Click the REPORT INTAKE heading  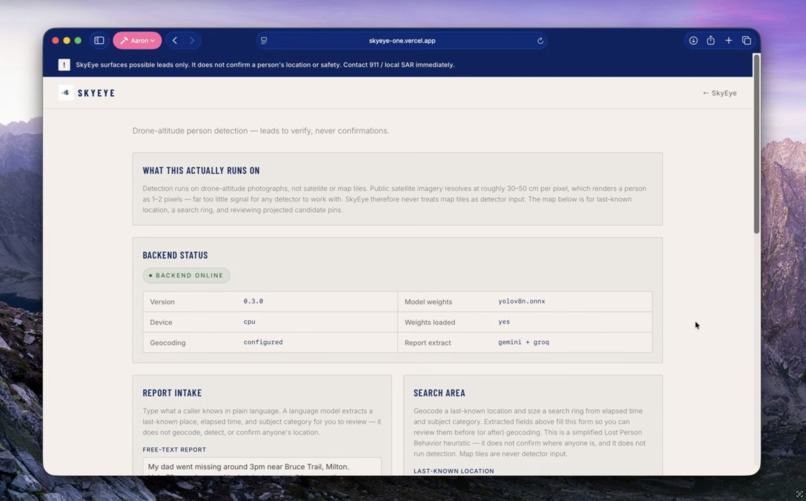(172, 393)
